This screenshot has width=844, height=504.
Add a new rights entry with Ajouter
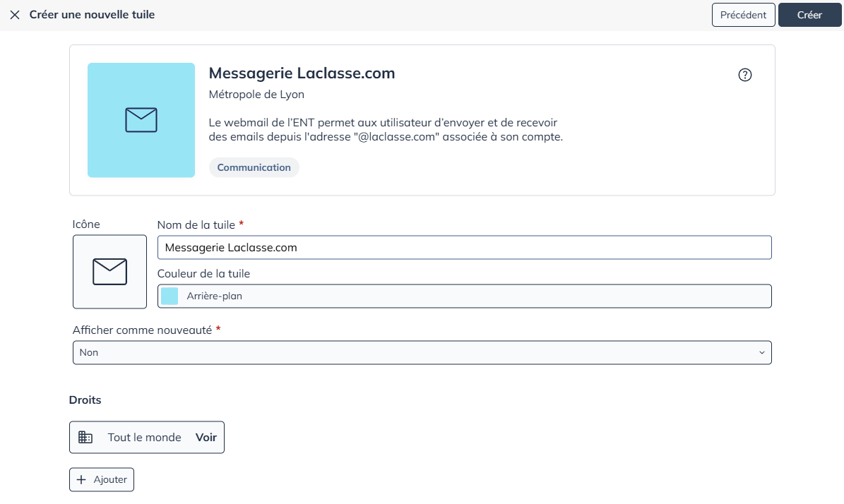(x=102, y=480)
